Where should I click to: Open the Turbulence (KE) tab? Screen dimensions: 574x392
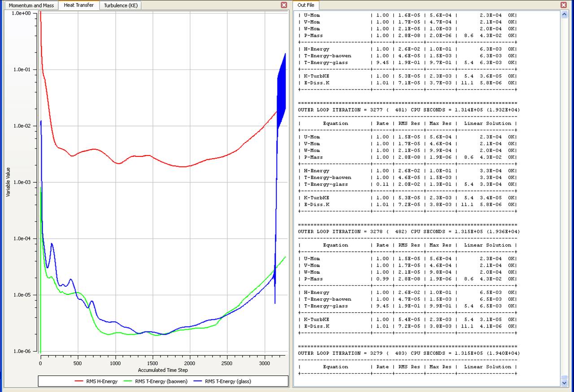[121, 5]
